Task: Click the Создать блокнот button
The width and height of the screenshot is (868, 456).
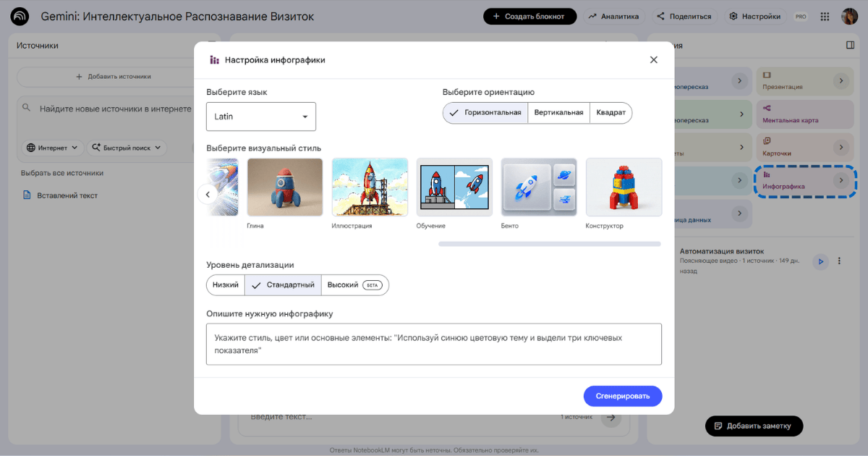Action: coord(529,17)
